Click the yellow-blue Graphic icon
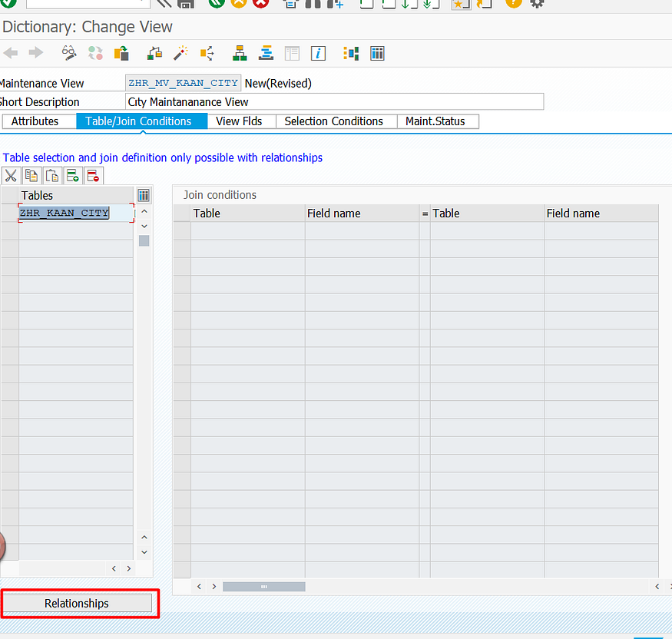Viewport: 672px width, 639px height. click(x=351, y=53)
